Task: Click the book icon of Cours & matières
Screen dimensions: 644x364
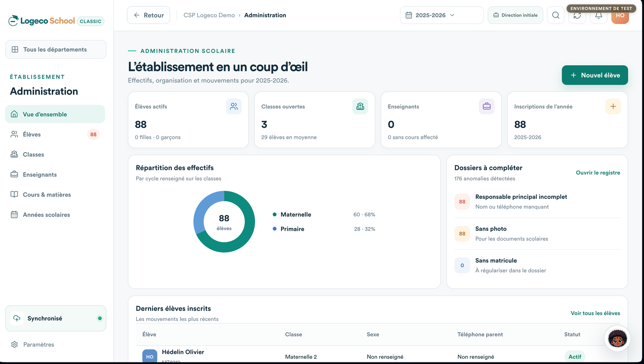Action: point(14,194)
